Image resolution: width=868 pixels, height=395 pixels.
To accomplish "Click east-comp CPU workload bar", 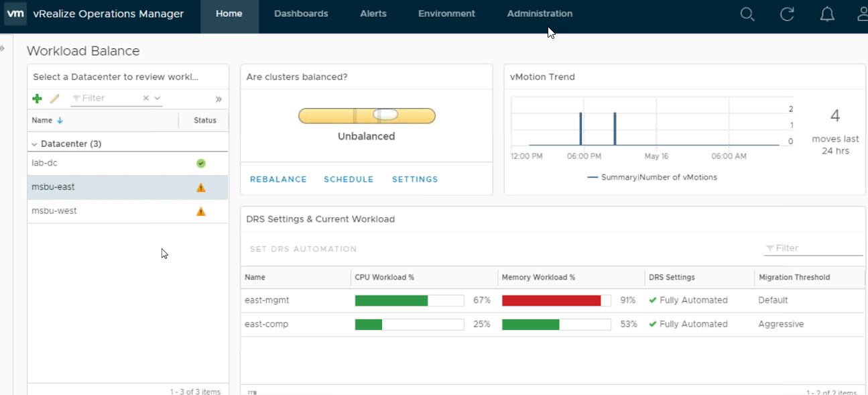I will 409,325.
